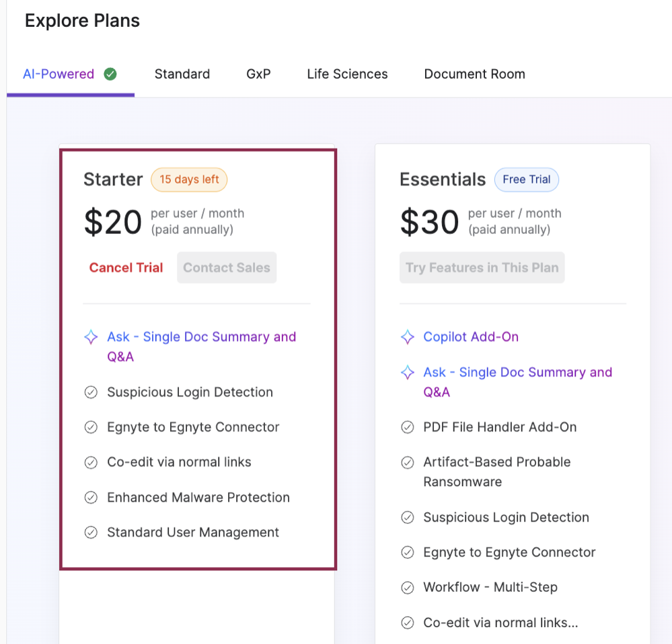
Task: Click the checkmark icon beside Enhanced Malware Protection
Action: point(91,497)
